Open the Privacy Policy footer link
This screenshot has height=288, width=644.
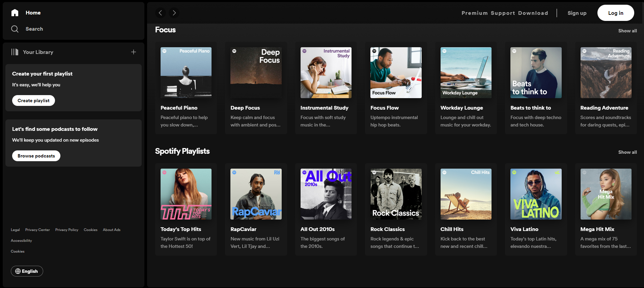[x=67, y=230]
